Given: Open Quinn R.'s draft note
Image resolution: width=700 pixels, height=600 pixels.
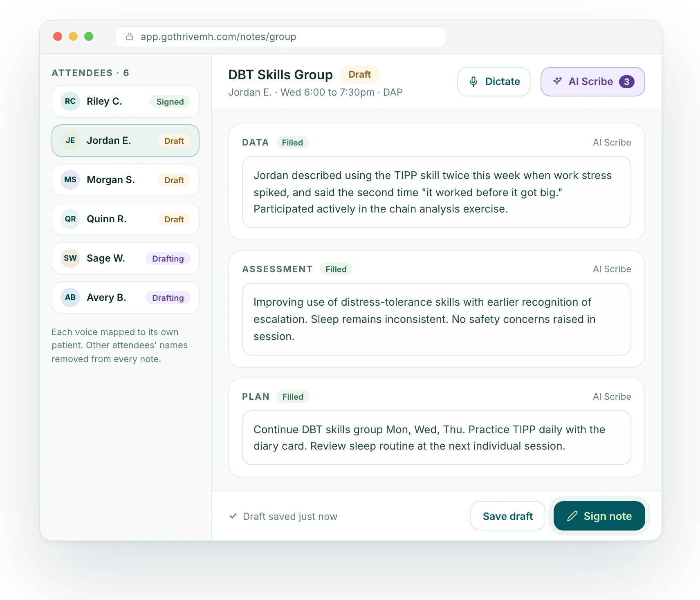Looking at the screenshot, I should [x=126, y=219].
